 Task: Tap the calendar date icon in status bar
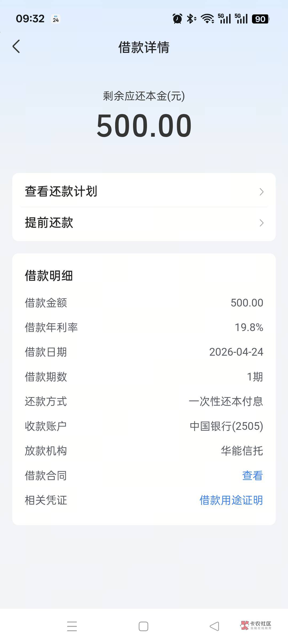56,19
